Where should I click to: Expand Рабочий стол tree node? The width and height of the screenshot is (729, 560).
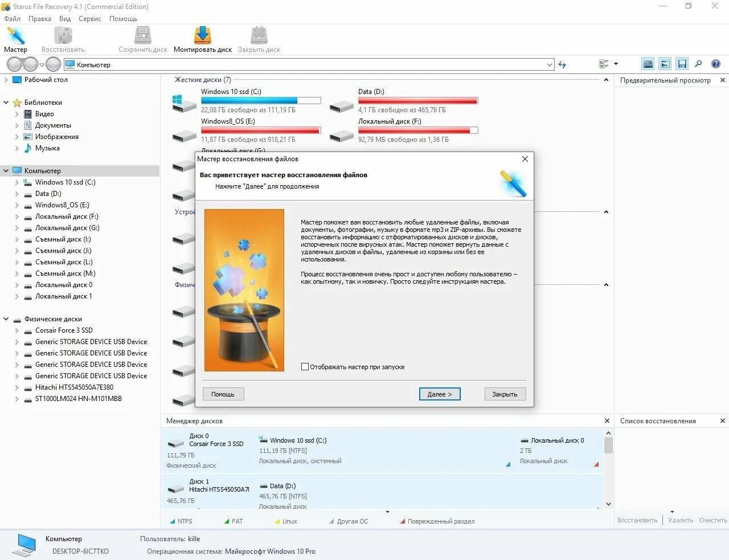point(6,80)
